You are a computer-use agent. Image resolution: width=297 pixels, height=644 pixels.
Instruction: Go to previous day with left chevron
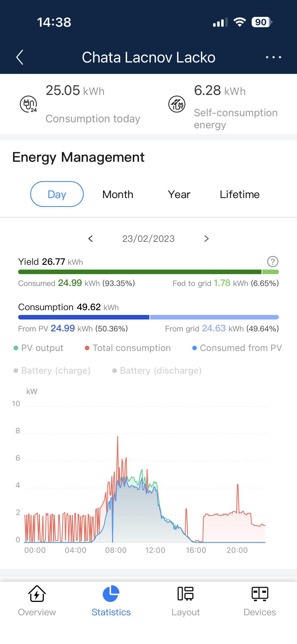91,239
